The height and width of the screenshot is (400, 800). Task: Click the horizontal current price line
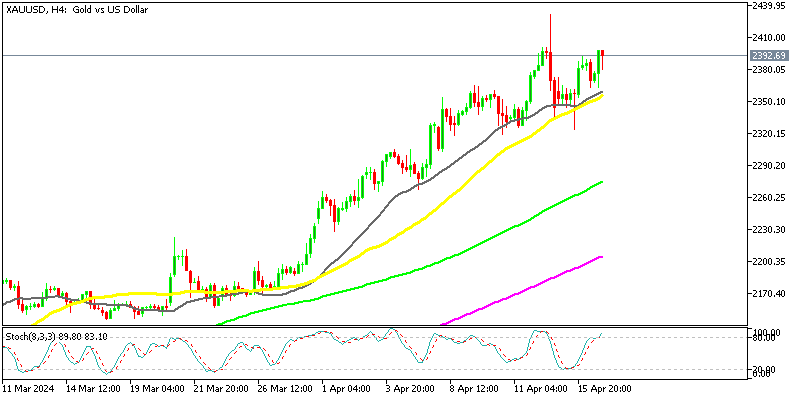pos(300,55)
